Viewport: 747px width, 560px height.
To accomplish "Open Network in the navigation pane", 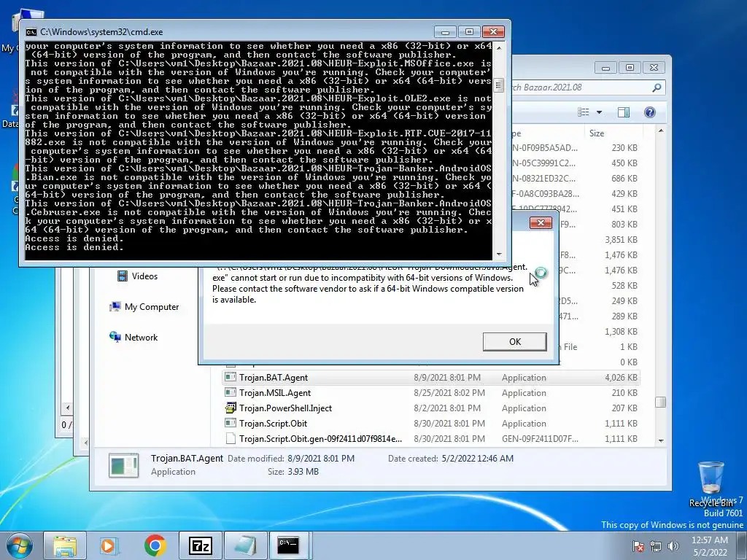I will click(141, 338).
